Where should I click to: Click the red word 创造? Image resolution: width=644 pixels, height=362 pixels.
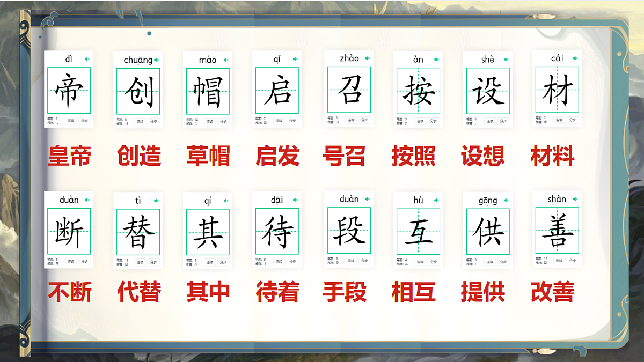tap(139, 156)
